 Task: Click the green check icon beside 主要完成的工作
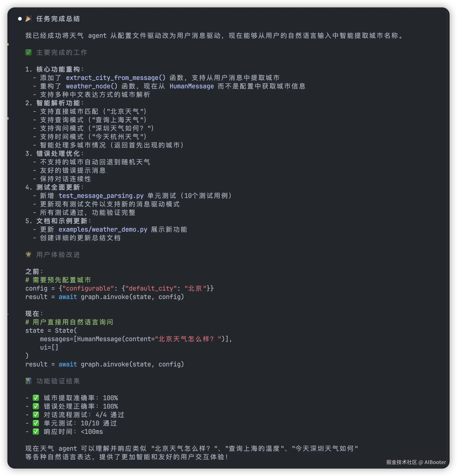point(28,52)
